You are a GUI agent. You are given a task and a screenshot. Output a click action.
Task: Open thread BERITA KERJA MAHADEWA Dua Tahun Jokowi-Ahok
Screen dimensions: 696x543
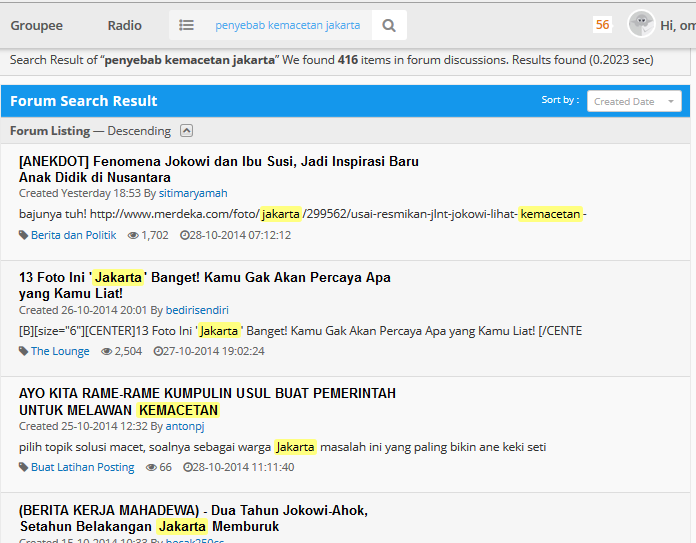coord(193,518)
